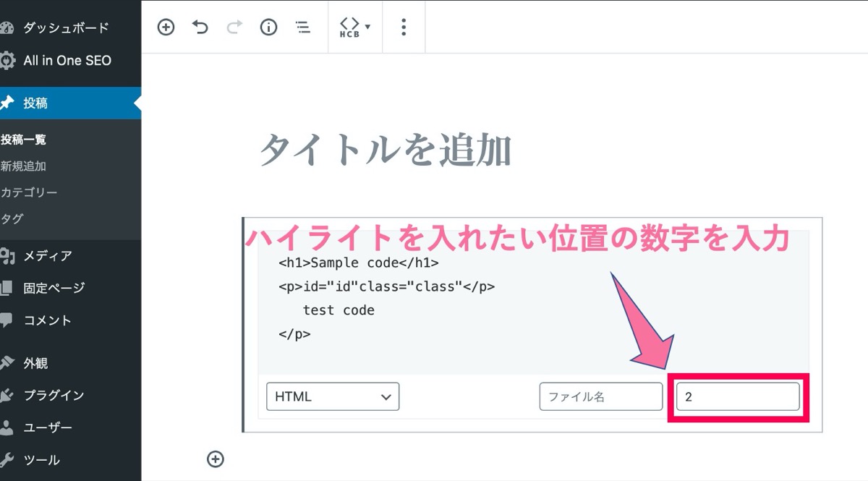Click the paintbrush icon beside 外観
Viewport: 868px width, 481px height.
[x=7, y=363]
